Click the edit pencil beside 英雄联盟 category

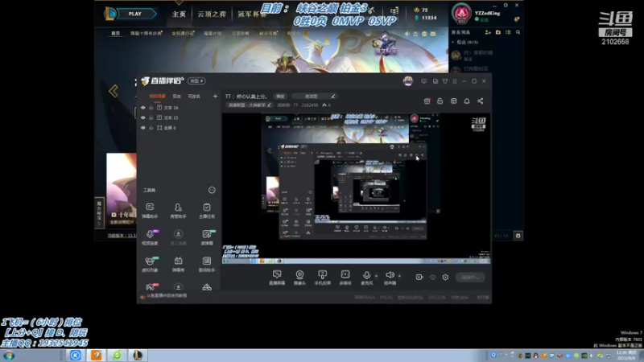point(269,105)
